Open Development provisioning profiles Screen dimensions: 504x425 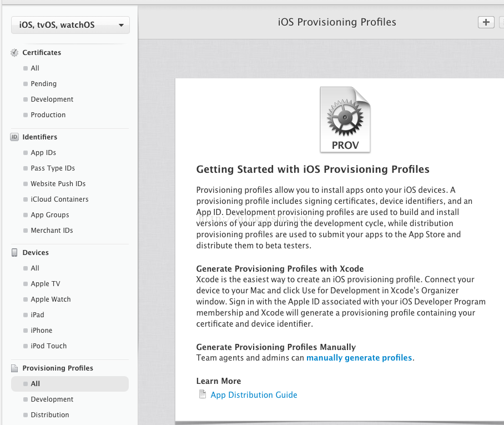(x=52, y=399)
